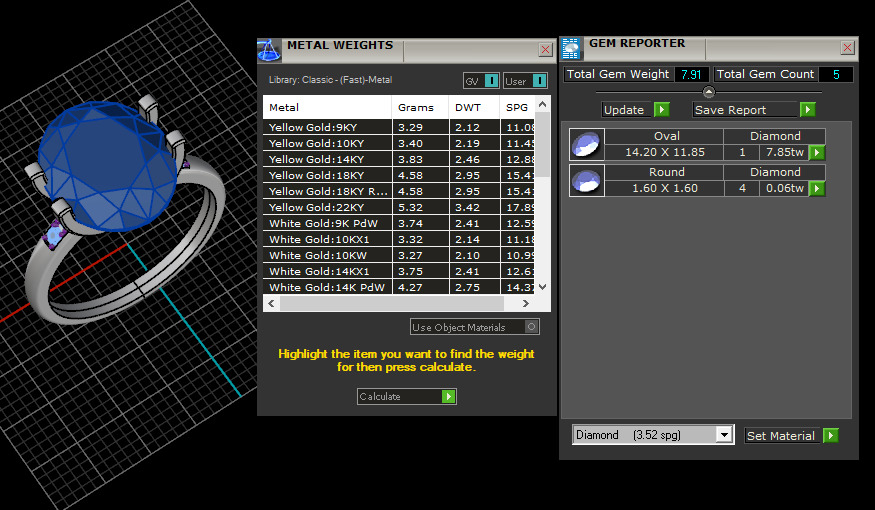The width and height of the screenshot is (875, 510).
Task: Select the Yellow Gold:18KY row
Action: 399,175
